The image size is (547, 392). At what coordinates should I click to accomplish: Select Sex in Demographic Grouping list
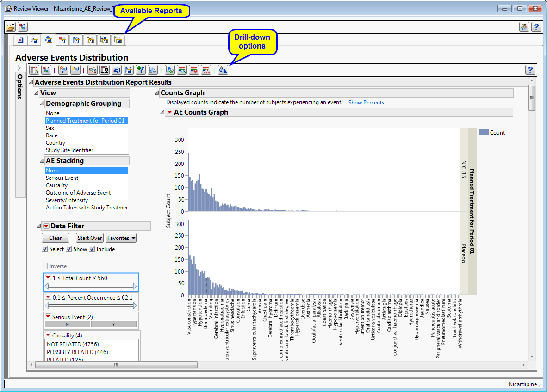point(50,128)
